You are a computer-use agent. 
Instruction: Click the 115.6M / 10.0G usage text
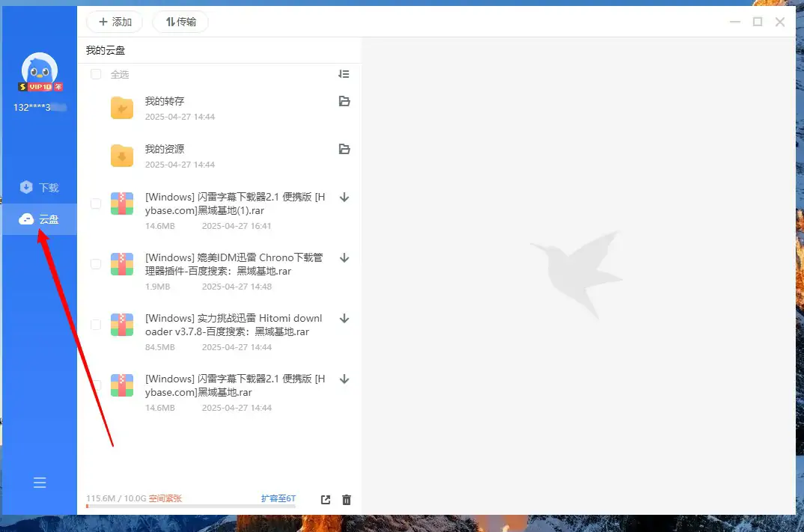(x=116, y=498)
